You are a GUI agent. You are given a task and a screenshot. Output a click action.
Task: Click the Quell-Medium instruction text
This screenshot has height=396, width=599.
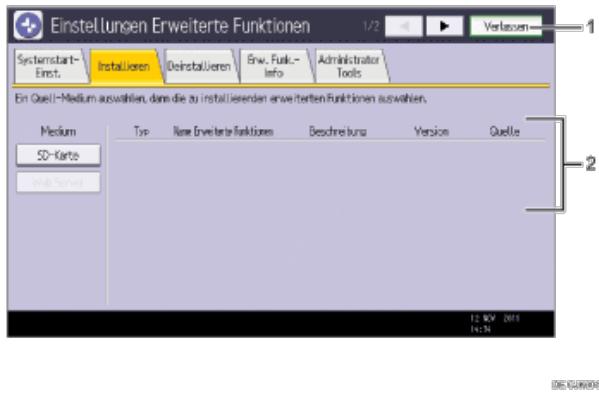tap(221, 99)
